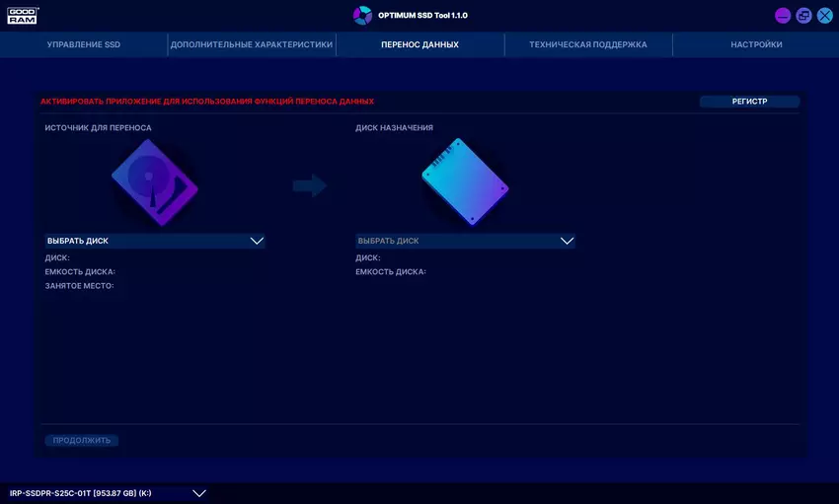Open the source disk 'ВЫБРАТЬ ДИСК' dropdown
The height and width of the screenshot is (504, 839).
tap(155, 241)
